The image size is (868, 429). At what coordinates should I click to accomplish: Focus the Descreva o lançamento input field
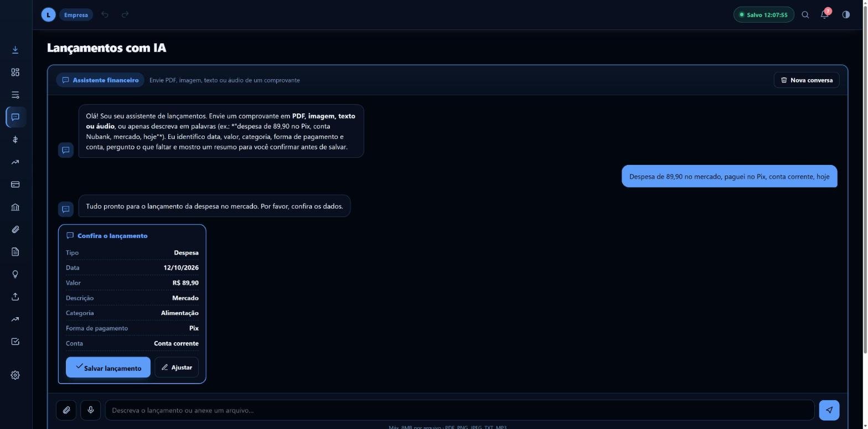point(459,410)
